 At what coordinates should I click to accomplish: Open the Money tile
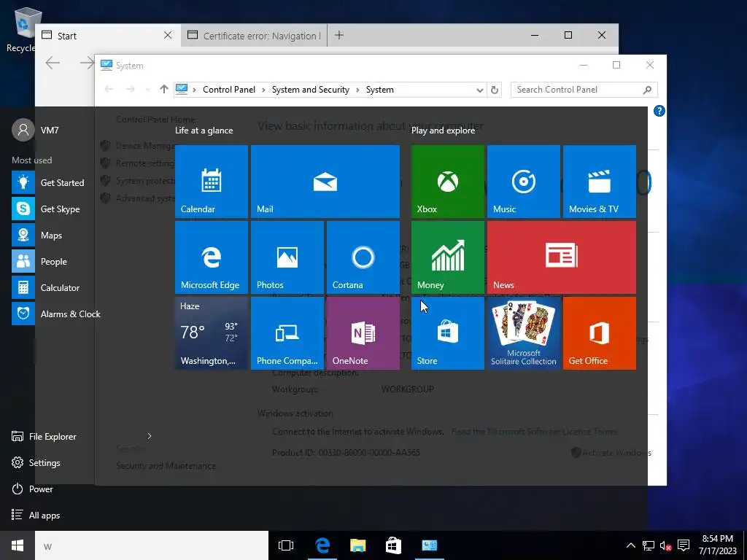(x=448, y=257)
